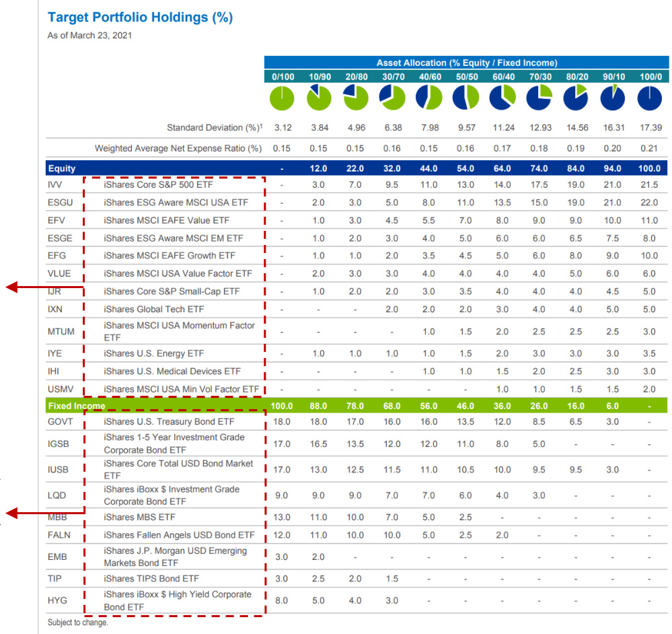The width and height of the screenshot is (672, 634).
Task: Select the 20/80 column header label
Action: pos(355,77)
